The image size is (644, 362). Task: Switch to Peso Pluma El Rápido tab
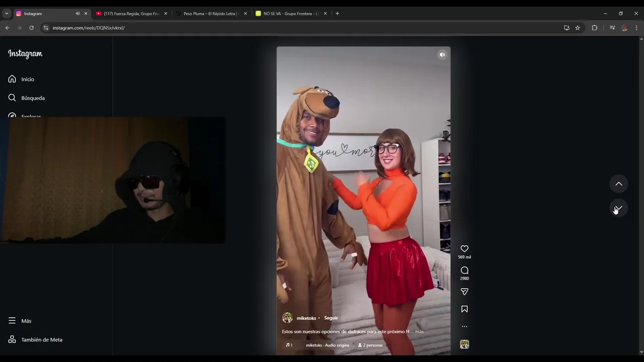click(210, 14)
